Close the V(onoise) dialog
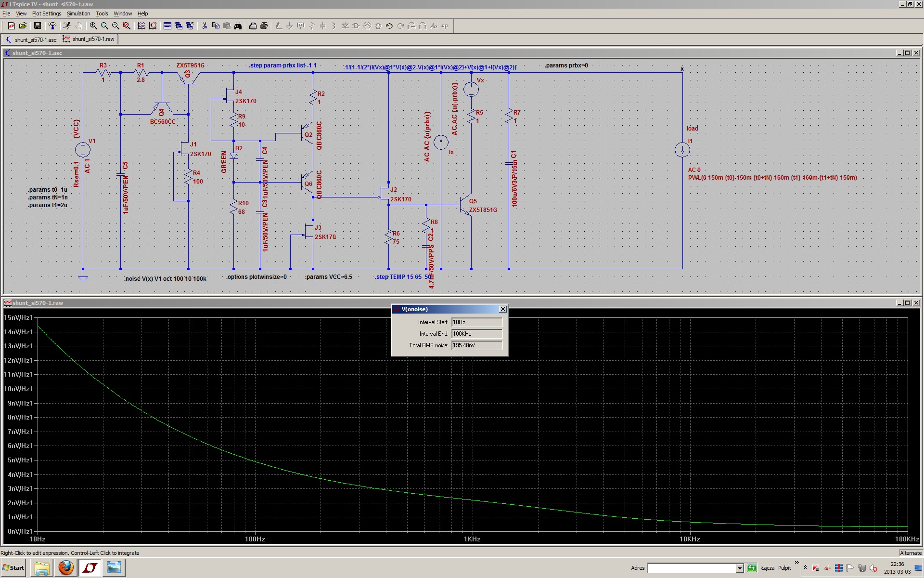924x578 pixels. pos(503,309)
